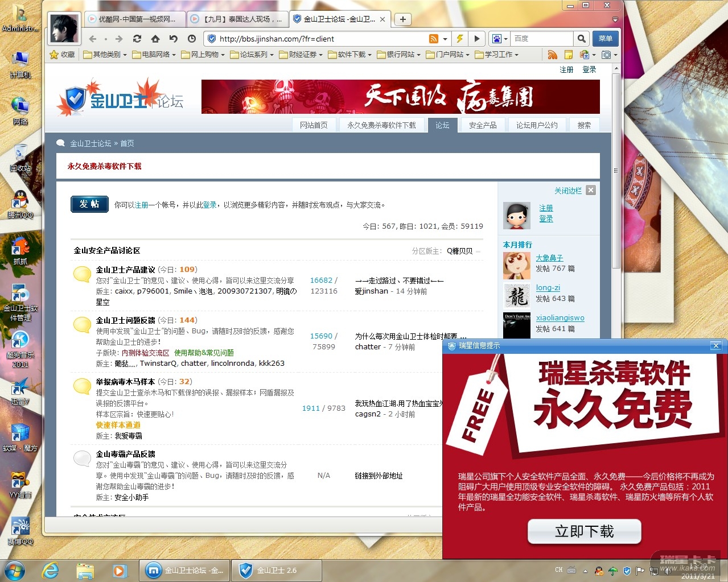Click the 收藏 favorites star

point(63,55)
